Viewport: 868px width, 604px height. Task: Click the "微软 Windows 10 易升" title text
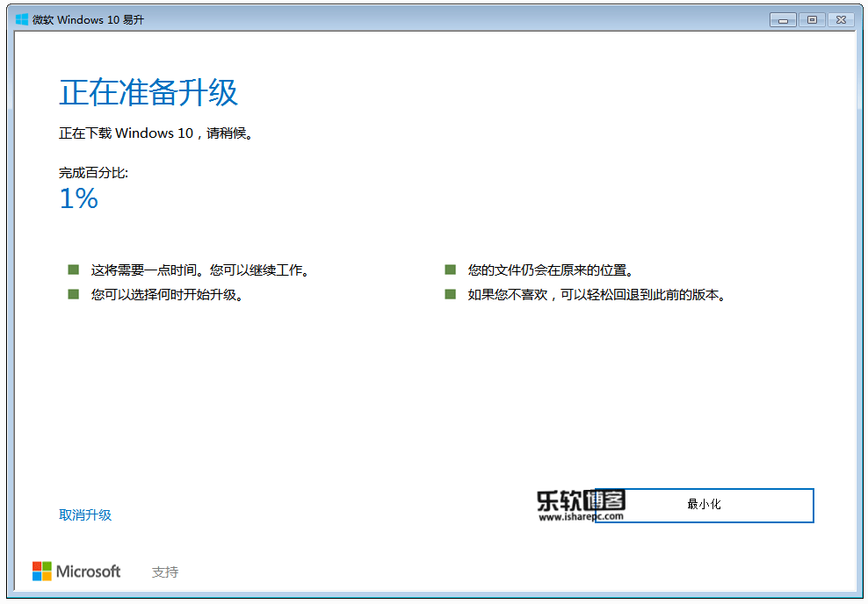coord(88,19)
